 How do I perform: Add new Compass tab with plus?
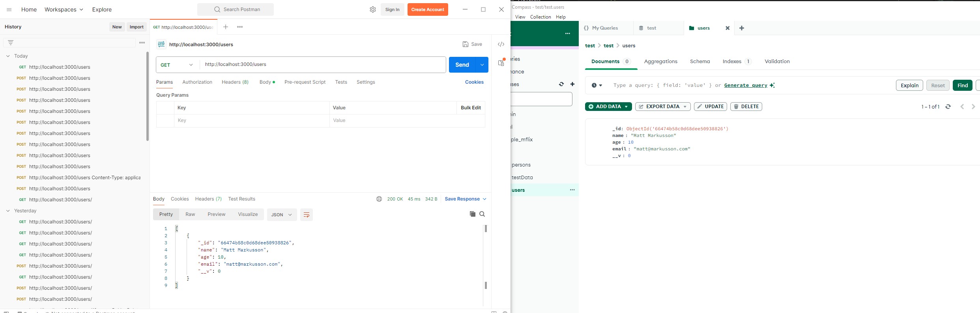[742, 28]
